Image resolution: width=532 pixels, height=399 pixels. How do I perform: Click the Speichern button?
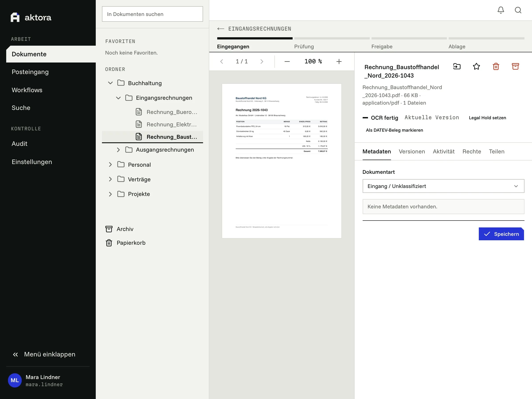(501, 234)
